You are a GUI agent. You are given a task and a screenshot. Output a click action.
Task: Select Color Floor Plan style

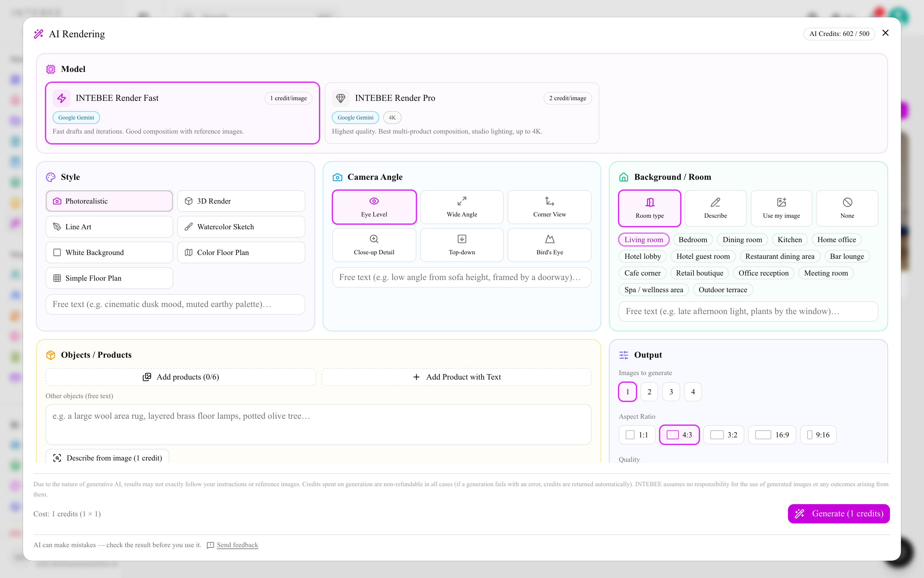pyautogui.click(x=241, y=252)
